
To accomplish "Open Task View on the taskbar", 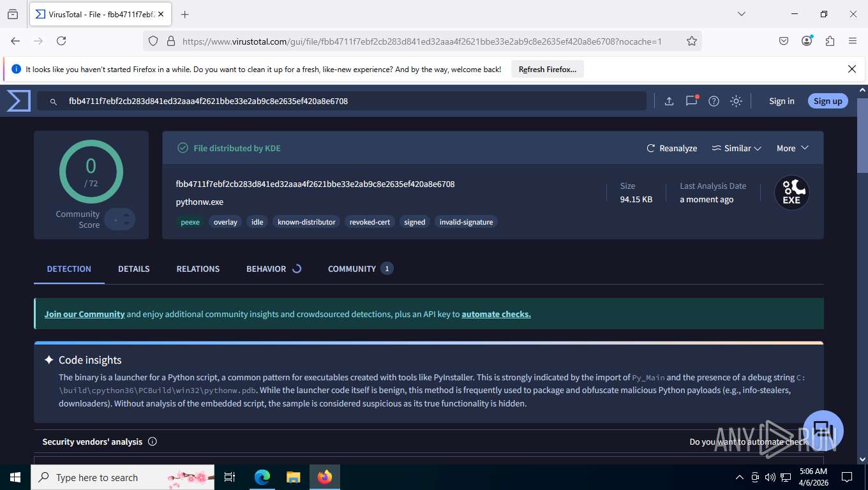I will click(x=230, y=477).
